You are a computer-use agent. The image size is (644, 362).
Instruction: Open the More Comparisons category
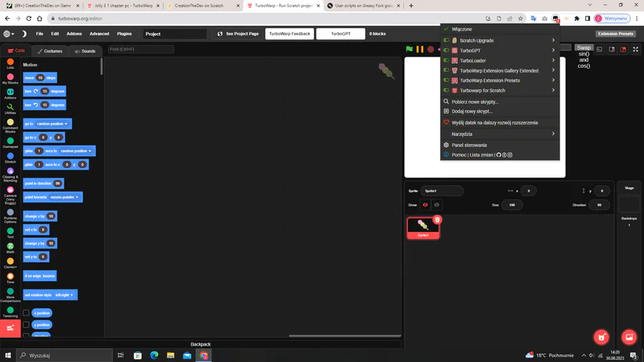pos(10,295)
